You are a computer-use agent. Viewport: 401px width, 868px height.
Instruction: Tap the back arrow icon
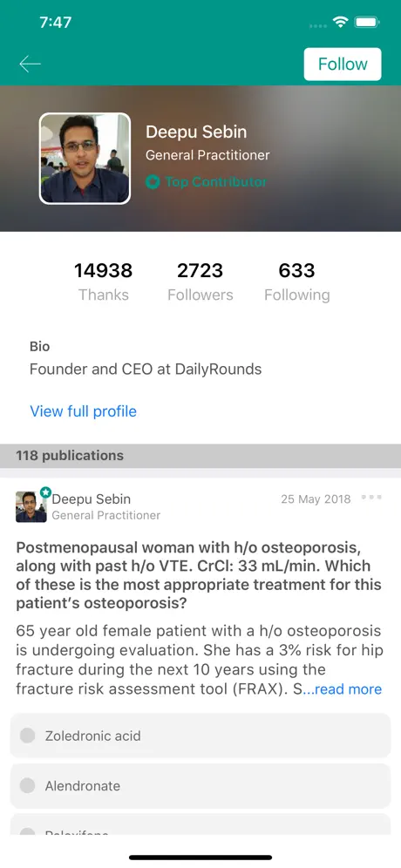point(30,64)
